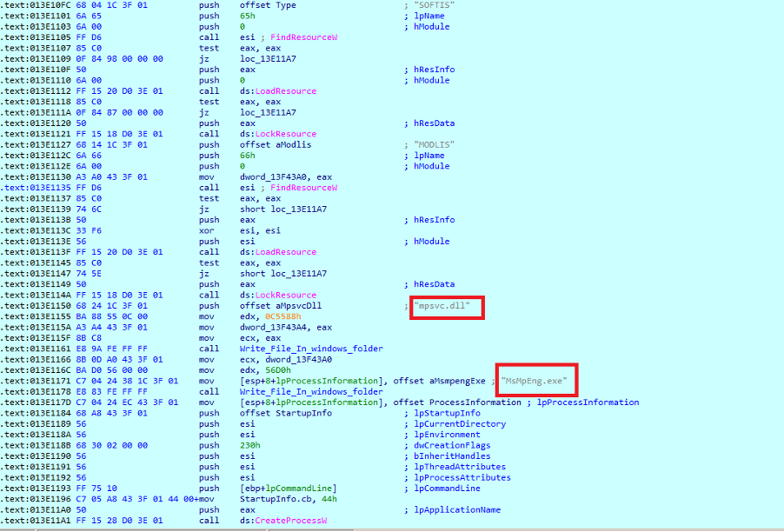The height and width of the screenshot is (532, 784).
Task: Select the "SOFTIS" string comment
Action: [434, 5]
